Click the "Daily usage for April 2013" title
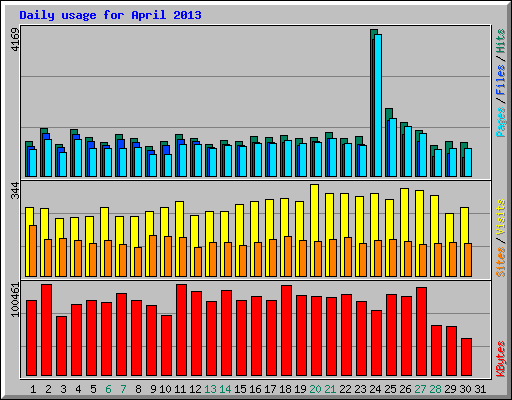Viewport: 512px width, 400px height. click(x=110, y=15)
